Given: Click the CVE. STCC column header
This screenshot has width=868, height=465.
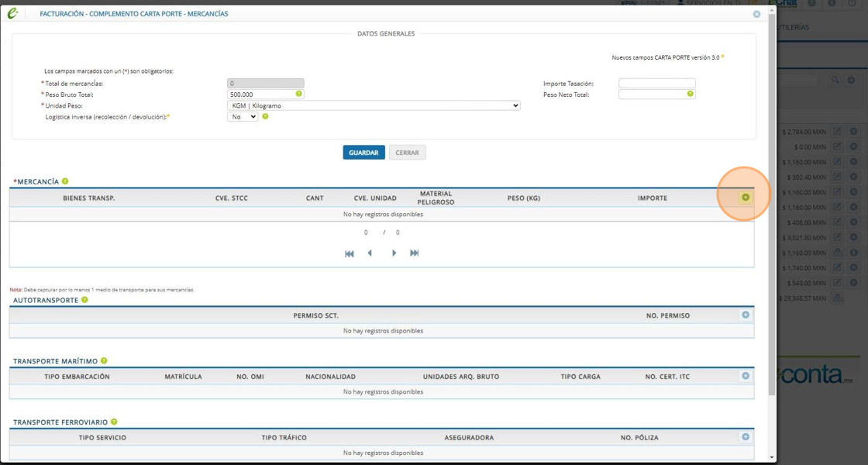Looking at the screenshot, I should (x=232, y=198).
